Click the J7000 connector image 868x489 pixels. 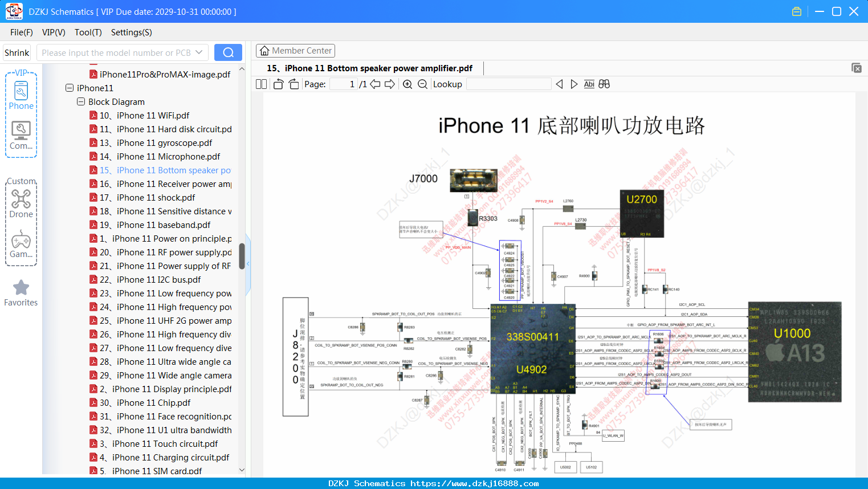click(474, 180)
